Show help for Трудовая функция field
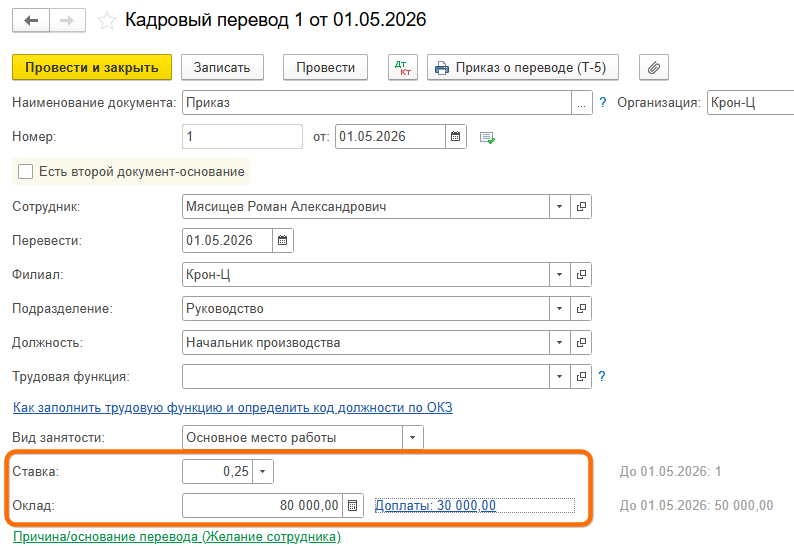Image resolution: width=794 pixels, height=548 pixels. click(x=602, y=376)
